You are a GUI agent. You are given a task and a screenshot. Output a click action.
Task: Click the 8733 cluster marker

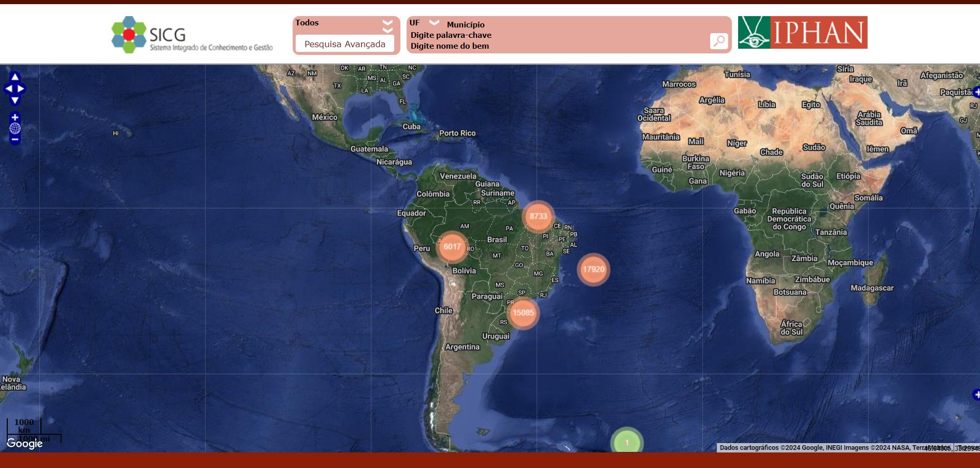click(x=538, y=216)
